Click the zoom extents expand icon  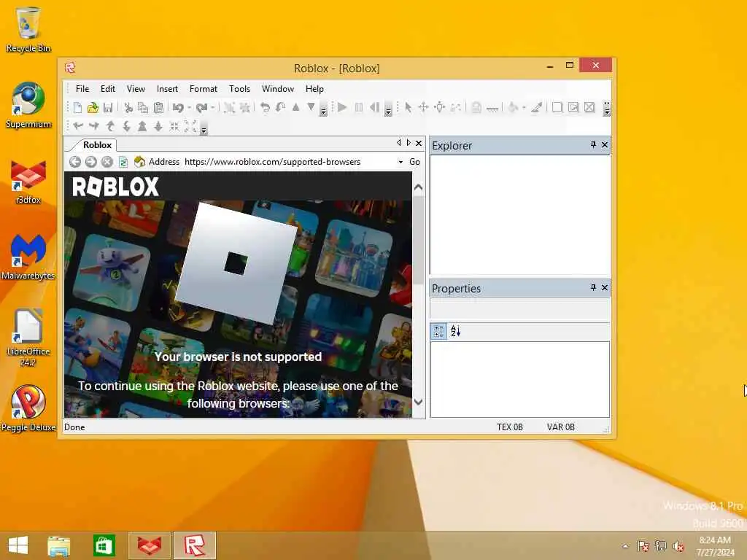pyautogui.click(x=190, y=125)
